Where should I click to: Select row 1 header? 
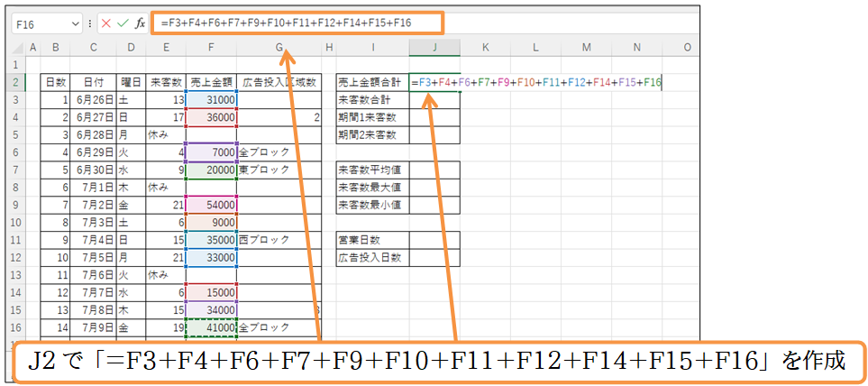(x=15, y=64)
